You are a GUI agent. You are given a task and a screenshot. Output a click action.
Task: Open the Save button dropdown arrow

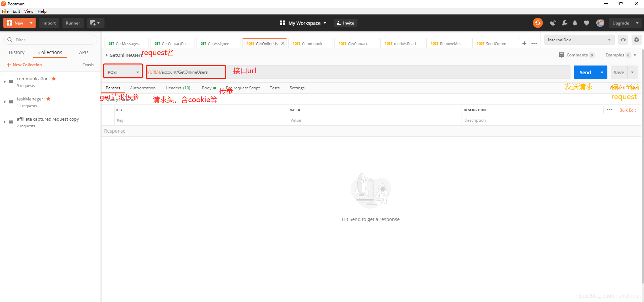pos(632,72)
